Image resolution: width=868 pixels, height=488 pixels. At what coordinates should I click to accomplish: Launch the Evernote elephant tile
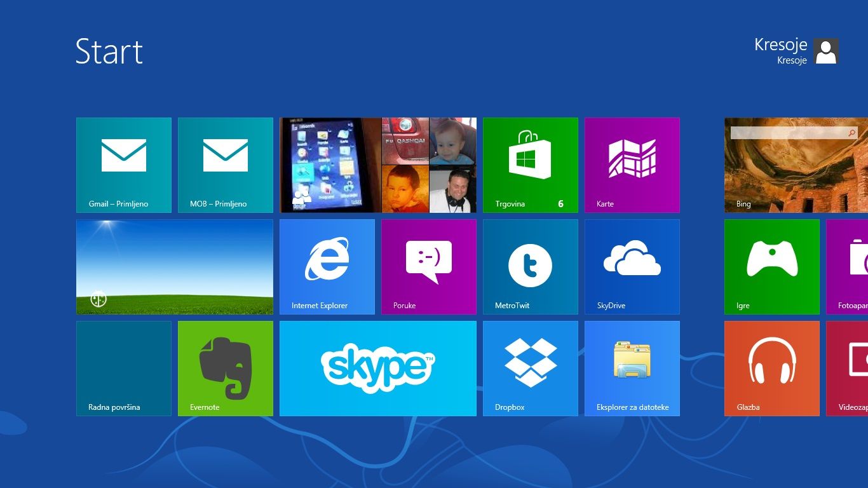click(x=226, y=369)
